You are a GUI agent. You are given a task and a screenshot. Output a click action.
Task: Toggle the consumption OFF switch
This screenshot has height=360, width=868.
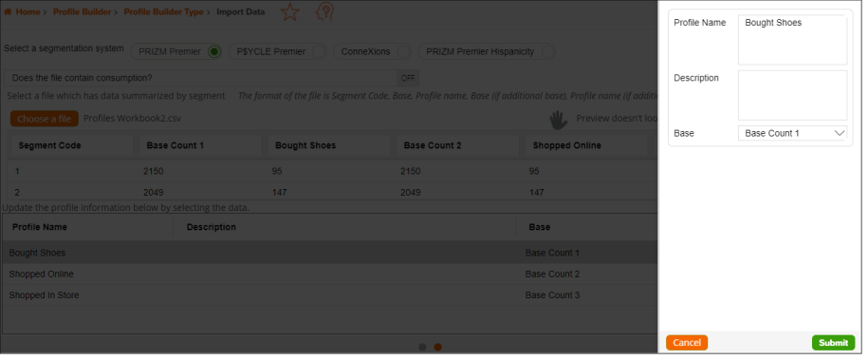(408, 78)
